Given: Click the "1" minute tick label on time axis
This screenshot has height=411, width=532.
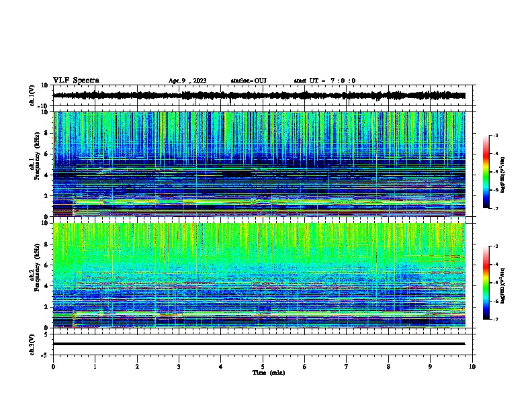Looking at the screenshot, I should pos(95,367).
